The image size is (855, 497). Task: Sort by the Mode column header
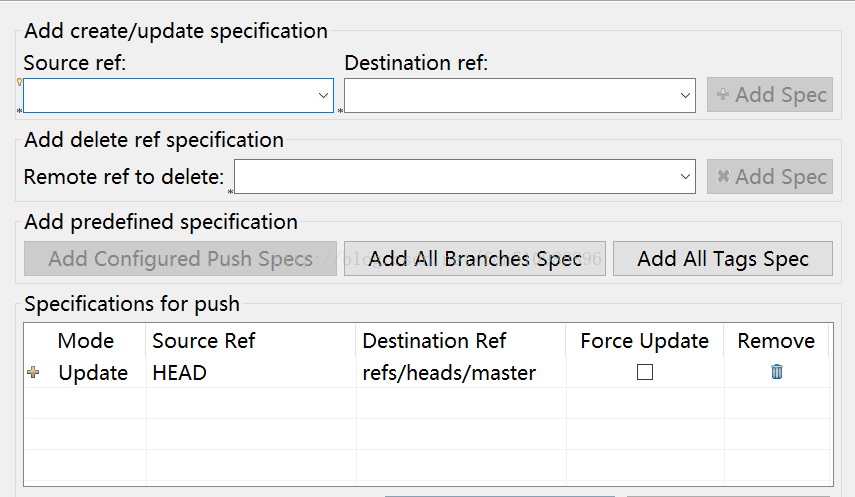86,341
